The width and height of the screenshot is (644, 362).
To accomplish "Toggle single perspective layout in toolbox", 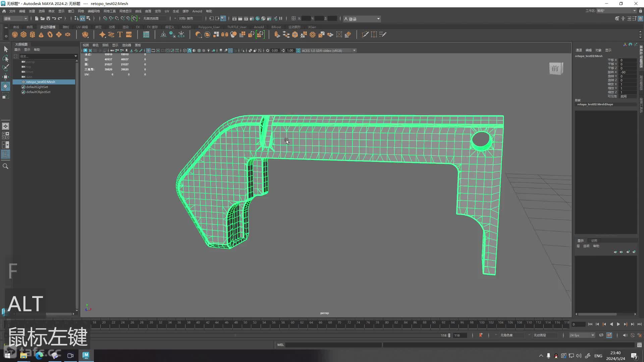I will [6, 126].
